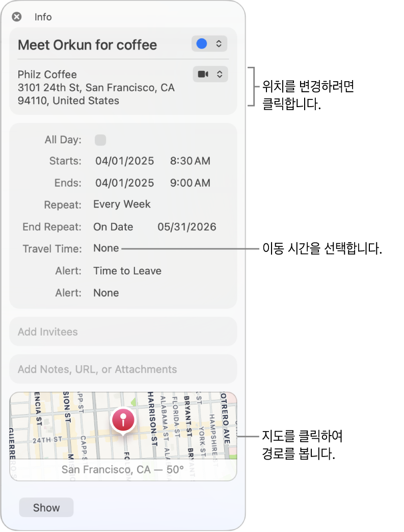Close the Info window
Viewport: 404px width, 532px height.
tap(17, 17)
